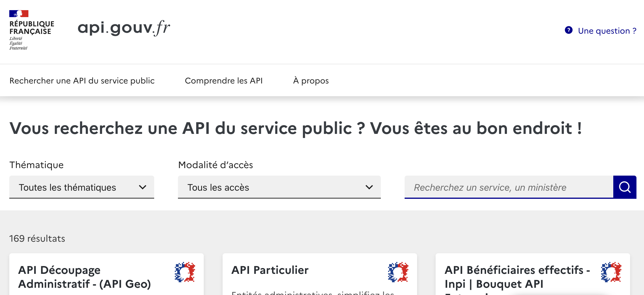Screen dimensions: 644x295
Task: Open 'API Bénéficiaires effectifs - Inpi' card title
Action: click(x=517, y=277)
